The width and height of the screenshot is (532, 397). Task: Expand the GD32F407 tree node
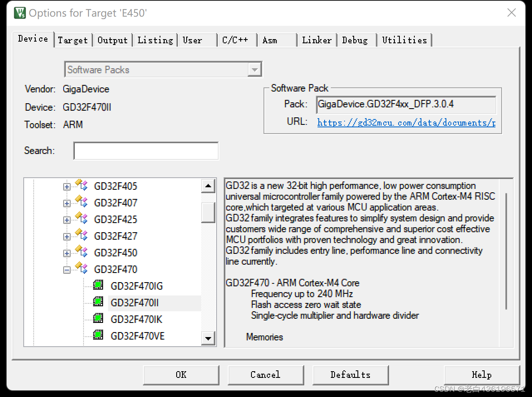click(x=67, y=203)
